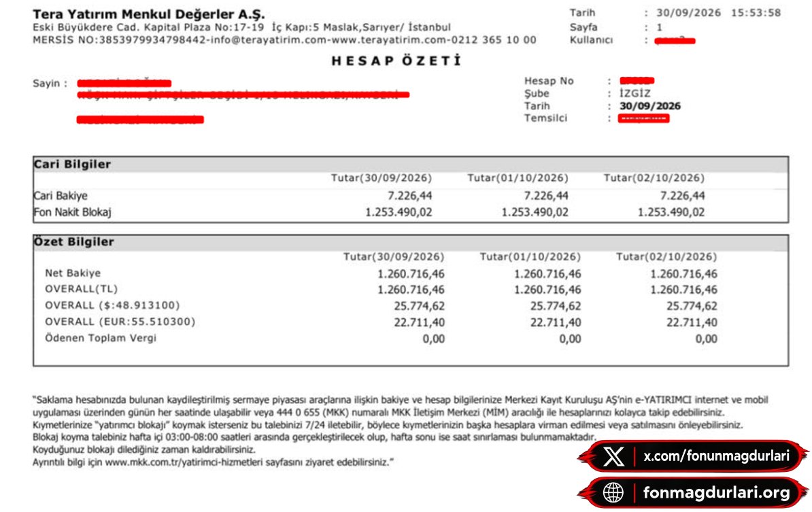Click the Eski Büyükdere Cad. address line

point(241,27)
